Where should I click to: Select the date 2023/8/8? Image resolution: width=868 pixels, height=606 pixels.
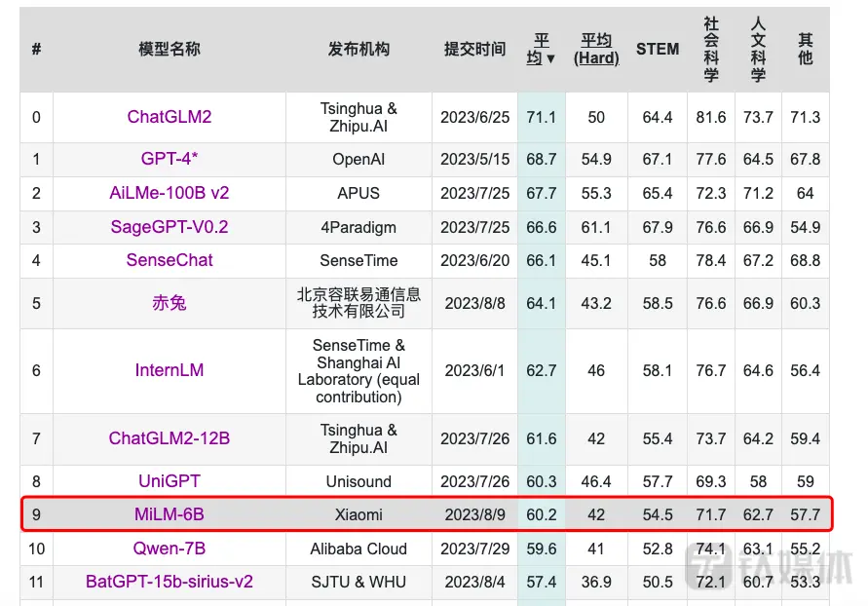[x=474, y=303]
